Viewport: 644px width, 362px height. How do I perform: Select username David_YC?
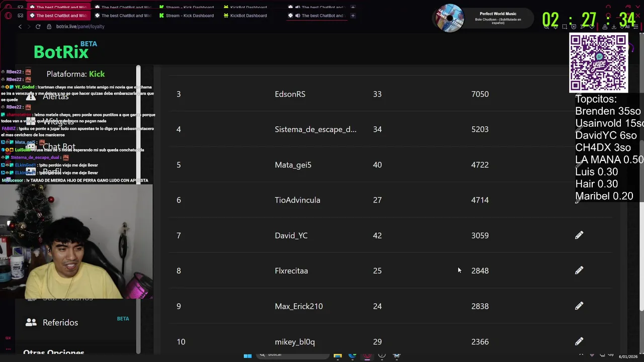pyautogui.click(x=291, y=235)
